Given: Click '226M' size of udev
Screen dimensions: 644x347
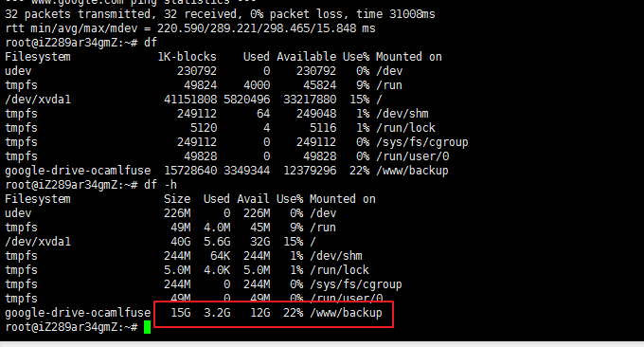Looking at the screenshot, I should tap(177, 213).
